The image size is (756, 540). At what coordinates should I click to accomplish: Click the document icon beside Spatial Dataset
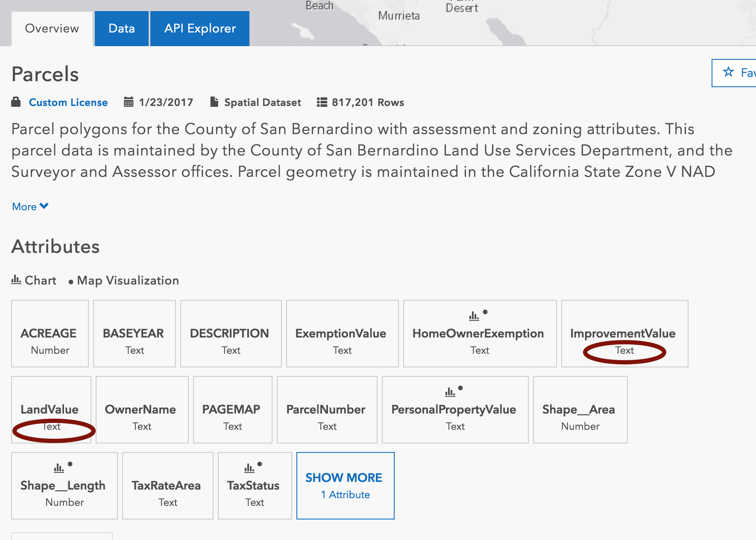tap(214, 102)
